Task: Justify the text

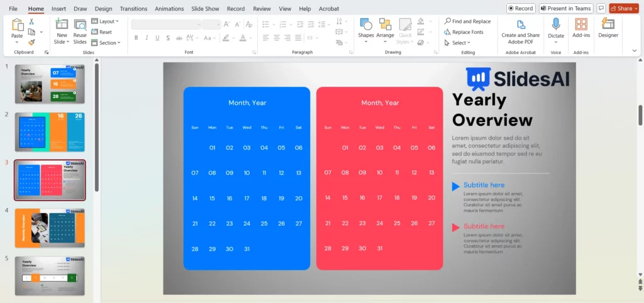Action: [299, 38]
